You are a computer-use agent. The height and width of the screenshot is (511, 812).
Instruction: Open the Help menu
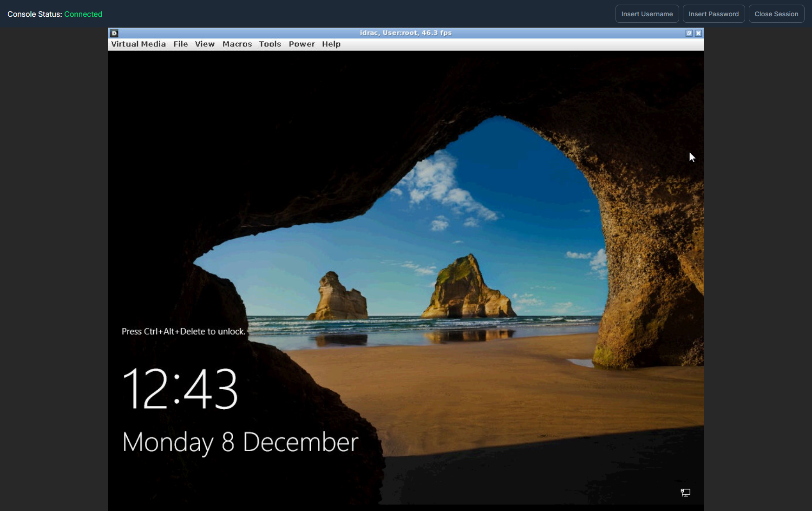pos(331,44)
